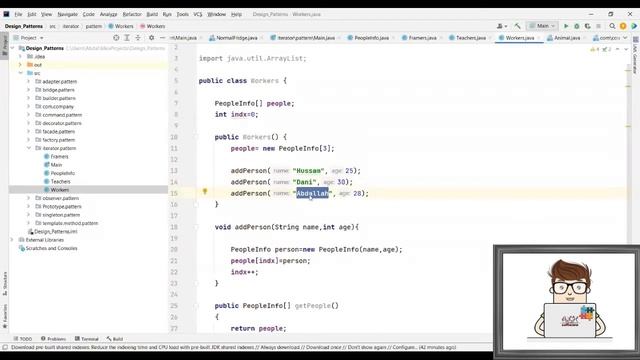Open the TODO tool window
Viewport: 640px width, 360px height.
point(22,339)
